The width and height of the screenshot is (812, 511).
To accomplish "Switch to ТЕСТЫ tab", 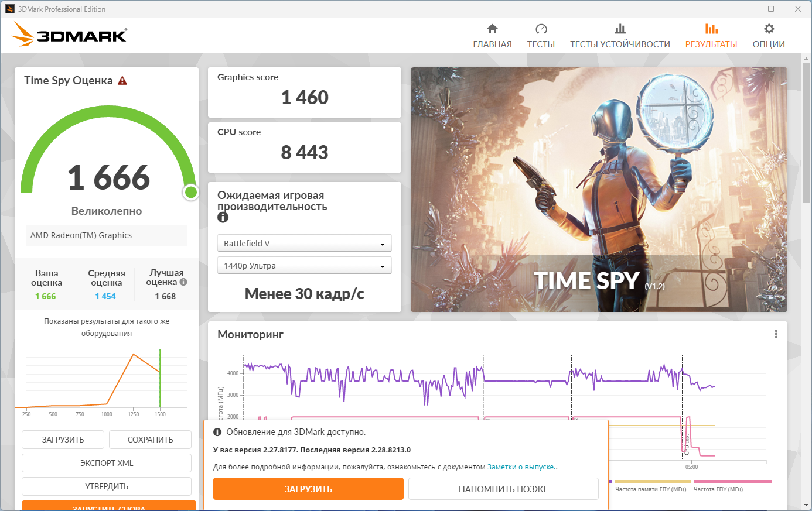I will (541, 36).
